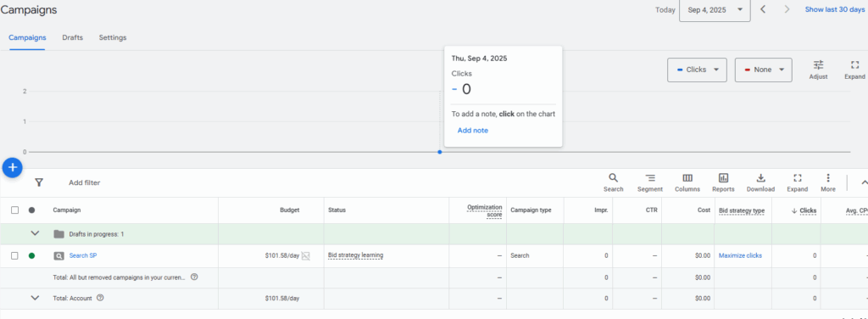Open the More options menu
The image size is (868, 319).
(x=828, y=182)
